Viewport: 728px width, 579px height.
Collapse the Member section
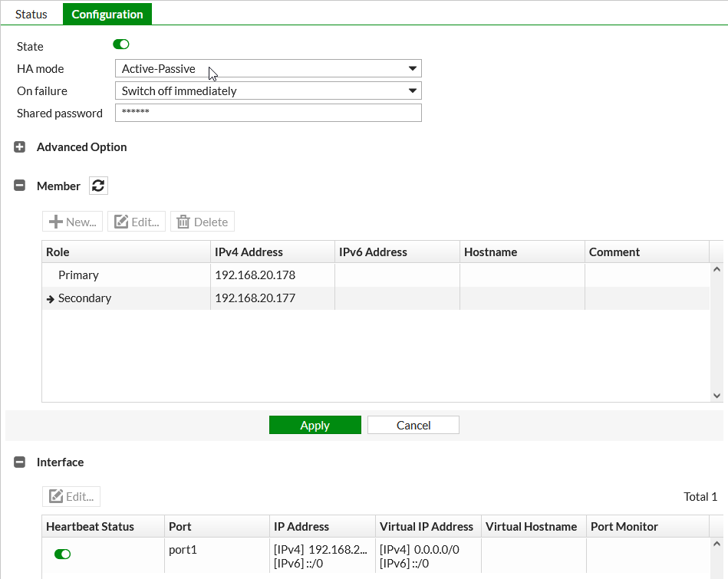click(18, 186)
